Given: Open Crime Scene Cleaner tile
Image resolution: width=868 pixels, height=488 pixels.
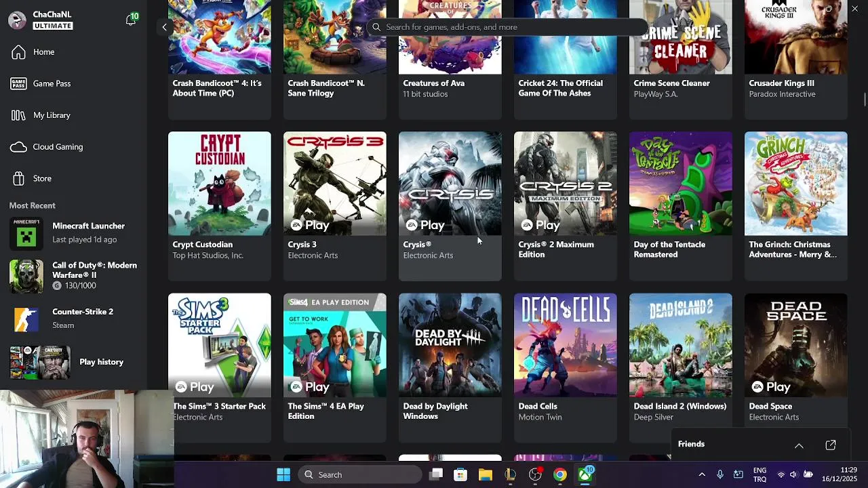Looking at the screenshot, I should pyautogui.click(x=681, y=60).
